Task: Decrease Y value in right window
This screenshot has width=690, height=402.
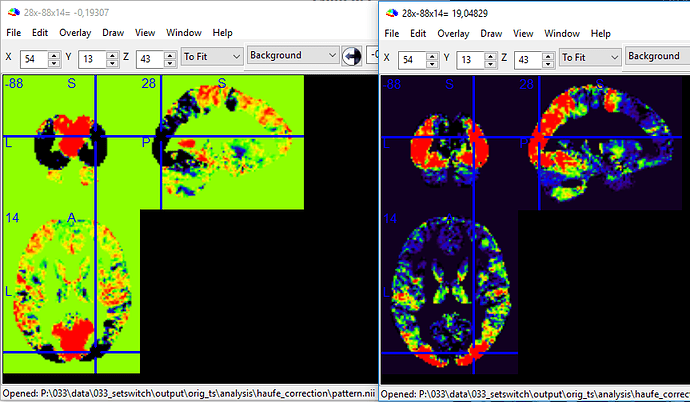Action: [490, 64]
